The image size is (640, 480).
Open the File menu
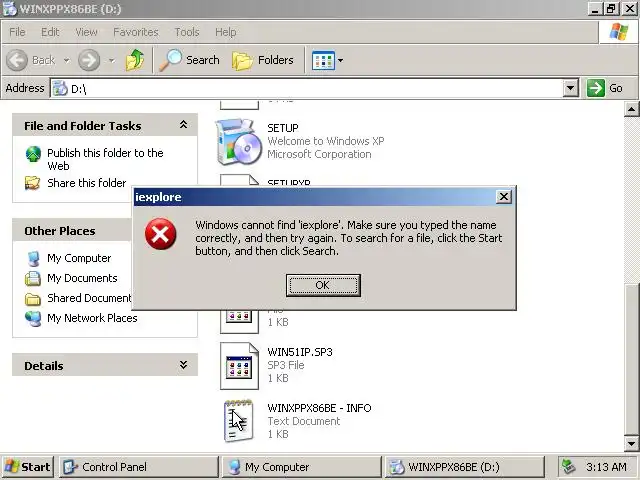tap(17, 32)
